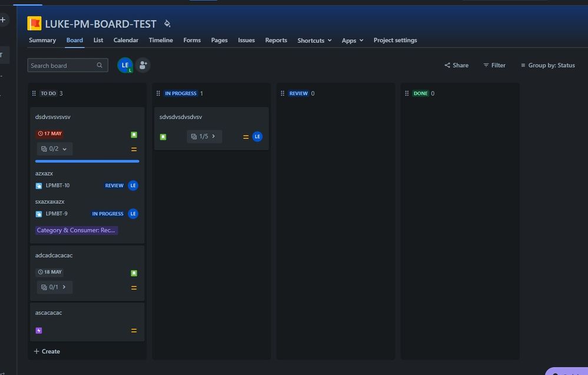Click the drag handle on the TO DO column
The width and height of the screenshot is (588, 375).
[34, 93]
